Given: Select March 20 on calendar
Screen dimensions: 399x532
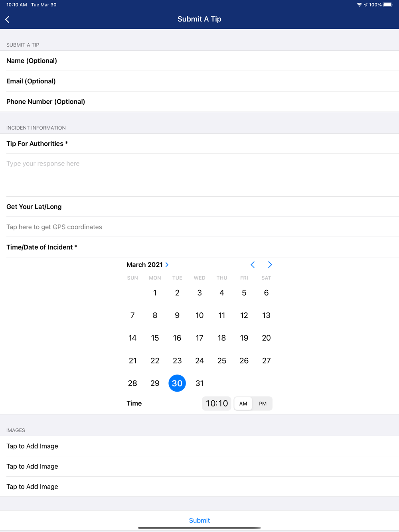Looking at the screenshot, I should (x=266, y=338).
